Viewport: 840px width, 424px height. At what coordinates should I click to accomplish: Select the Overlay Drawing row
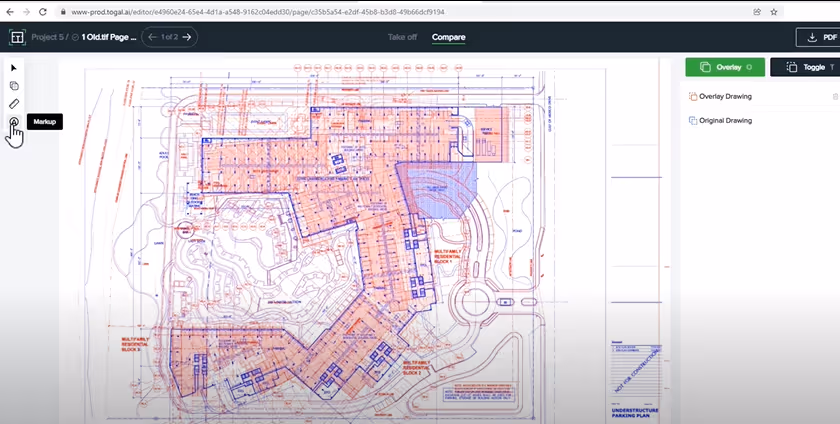click(x=761, y=96)
